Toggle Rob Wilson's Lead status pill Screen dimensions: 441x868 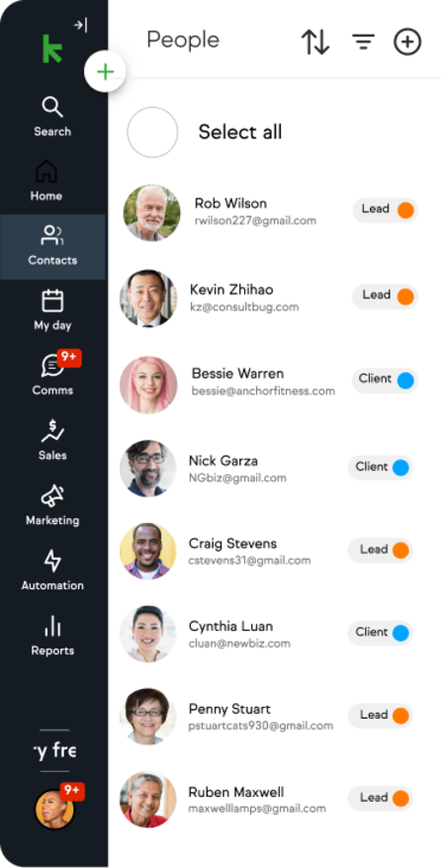coord(385,211)
